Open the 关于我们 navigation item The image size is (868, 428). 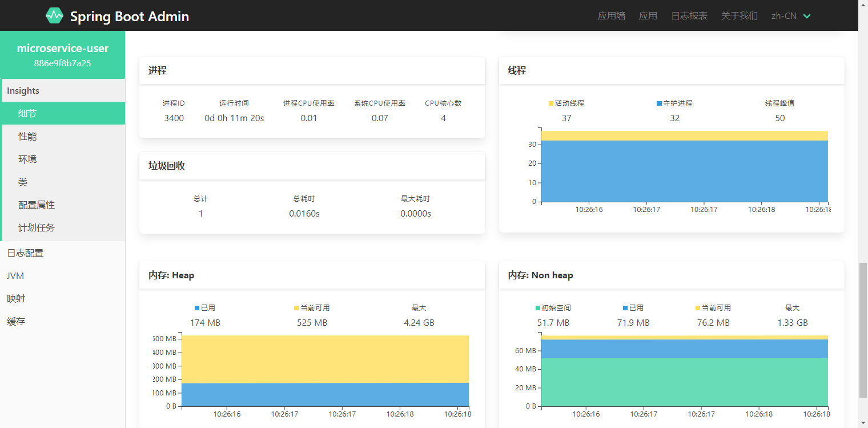[740, 16]
